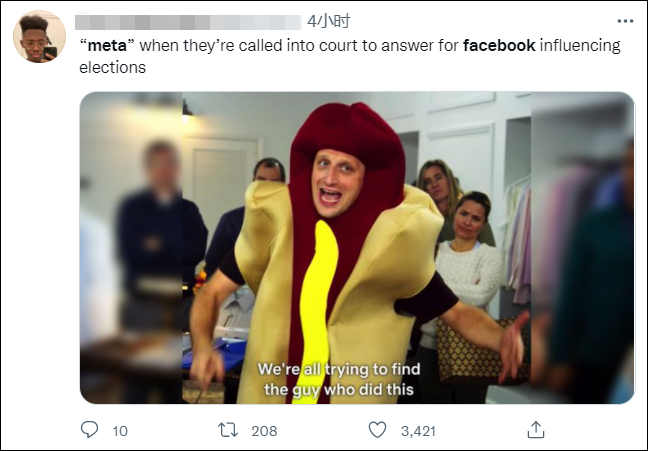
Task: Click the reply speech bubble icon
Action: [90, 430]
